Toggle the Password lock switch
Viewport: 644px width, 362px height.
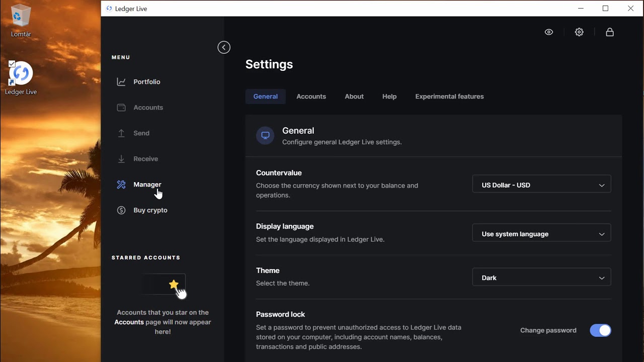coord(600,330)
